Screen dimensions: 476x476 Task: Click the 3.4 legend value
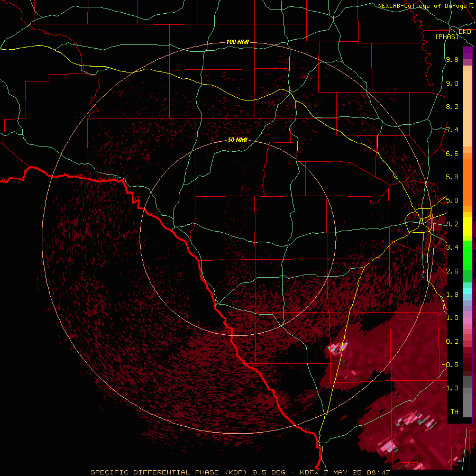click(x=452, y=248)
